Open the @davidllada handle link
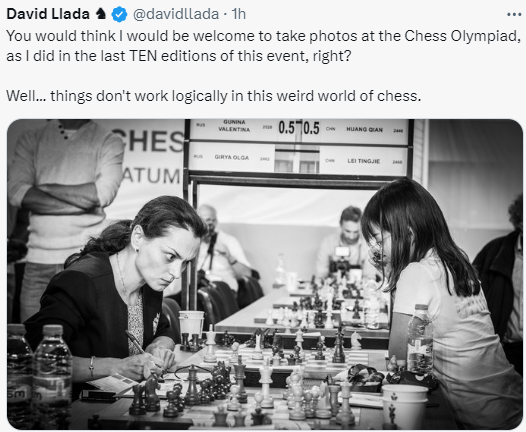Image resolution: width=526 pixels, height=432 pixels. [176, 14]
